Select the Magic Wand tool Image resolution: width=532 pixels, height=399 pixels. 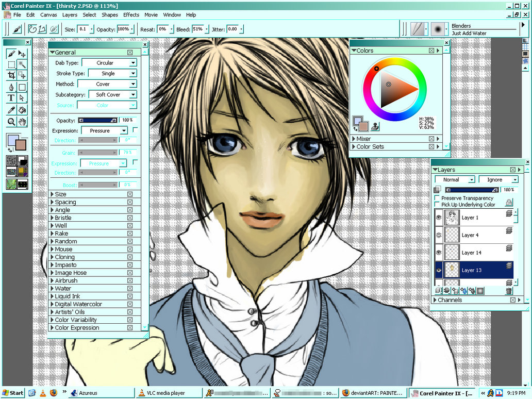pos(22,64)
